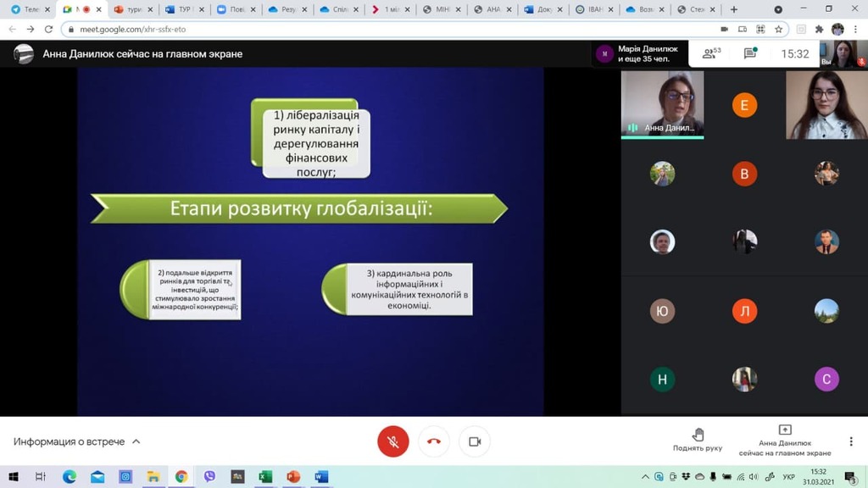The height and width of the screenshot is (488, 868).
Task: Click the meet.google.com address bar
Action: [339, 29]
